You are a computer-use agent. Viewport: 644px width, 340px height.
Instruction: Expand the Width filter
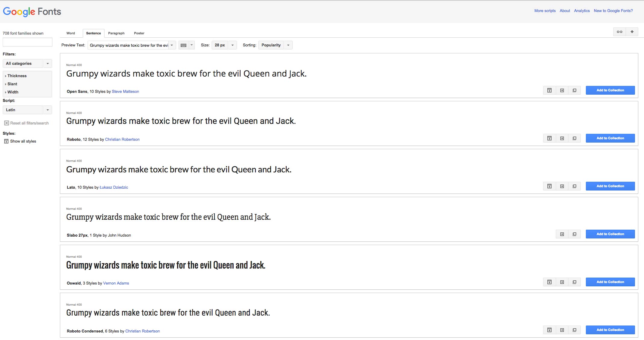[x=12, y=92]
